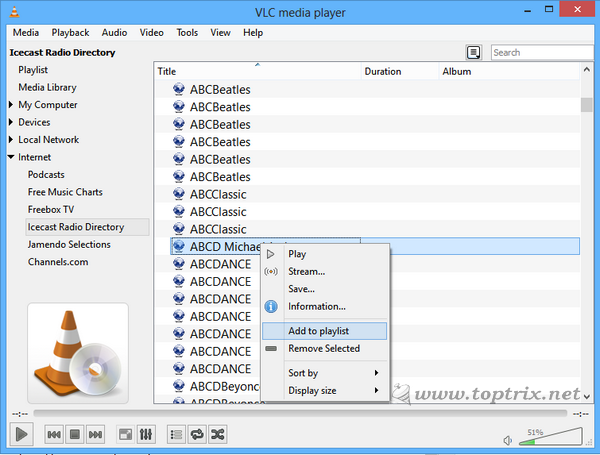Choose Play in the context menu
This screenshot has height=455, width=600.
324,254
